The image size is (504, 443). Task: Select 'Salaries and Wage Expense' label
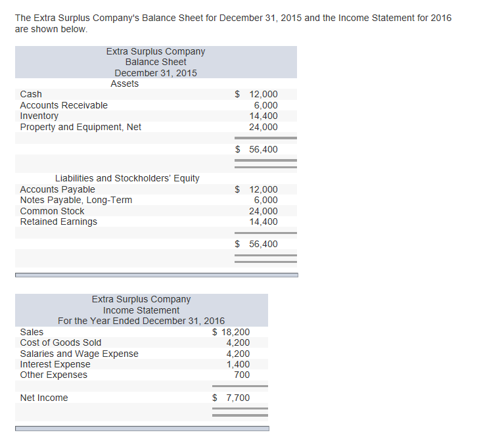pyautogui.click(x=79, y=354)
